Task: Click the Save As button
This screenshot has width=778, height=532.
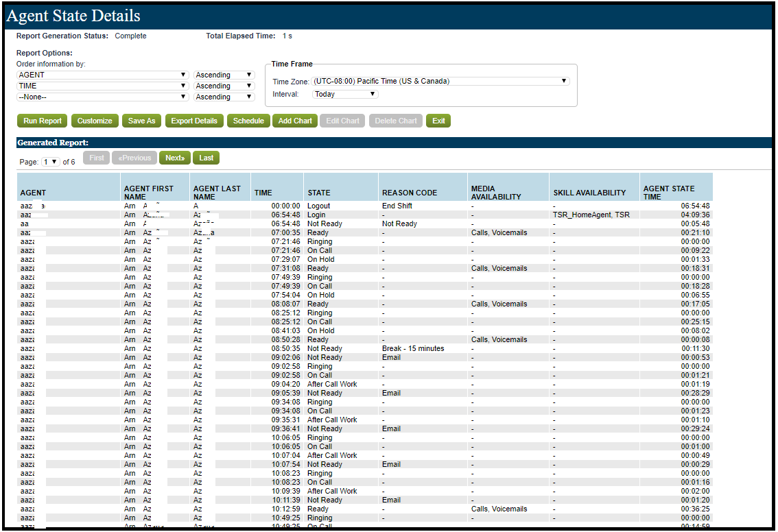Action: click(x=141, y=121)
